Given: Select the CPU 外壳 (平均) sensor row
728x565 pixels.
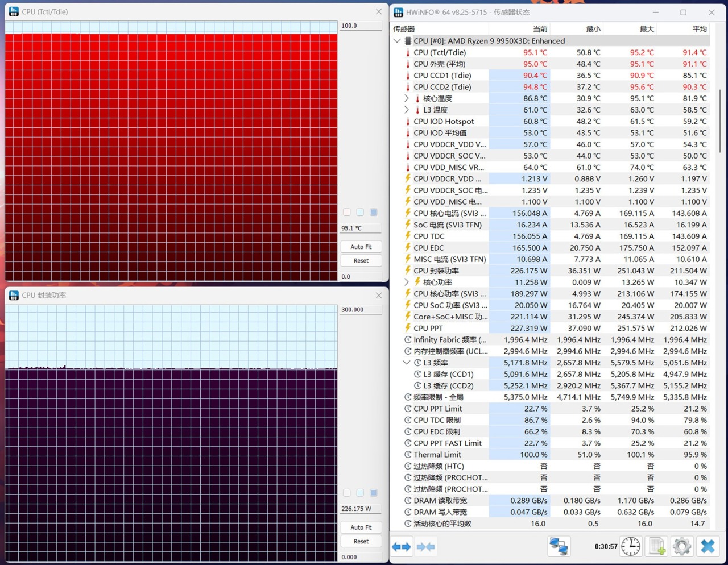Looking at the screenshot, I should coord(551,64).
